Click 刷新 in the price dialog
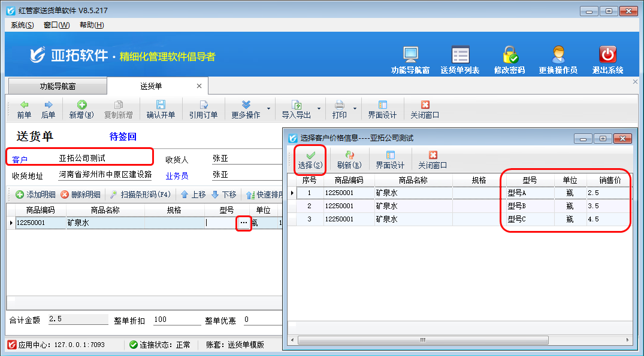644x356 pixels. pyautogui.click(x=349, y=160)
